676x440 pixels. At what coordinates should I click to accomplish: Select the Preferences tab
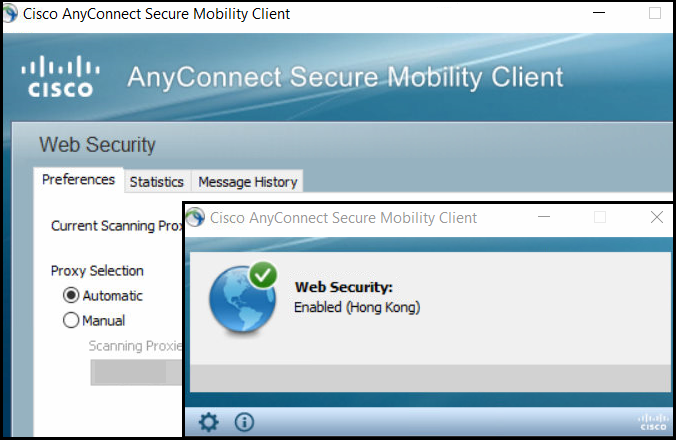click(x=78, y=180)
